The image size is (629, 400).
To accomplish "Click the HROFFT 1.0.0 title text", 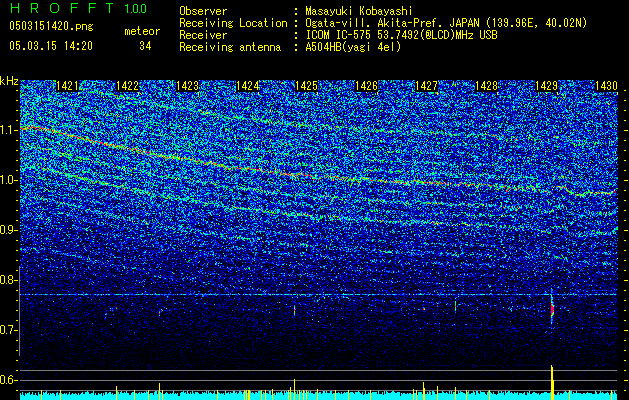I will click(x=79, y=8).
